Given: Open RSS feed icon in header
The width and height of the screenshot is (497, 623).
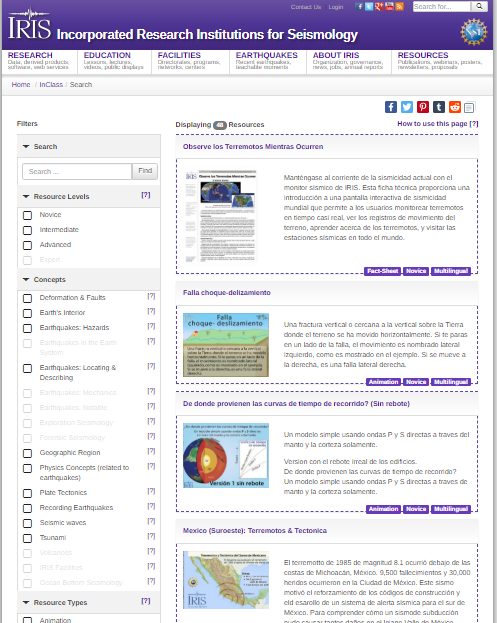Looking at the screenshot, I should (x=399, y=6).
